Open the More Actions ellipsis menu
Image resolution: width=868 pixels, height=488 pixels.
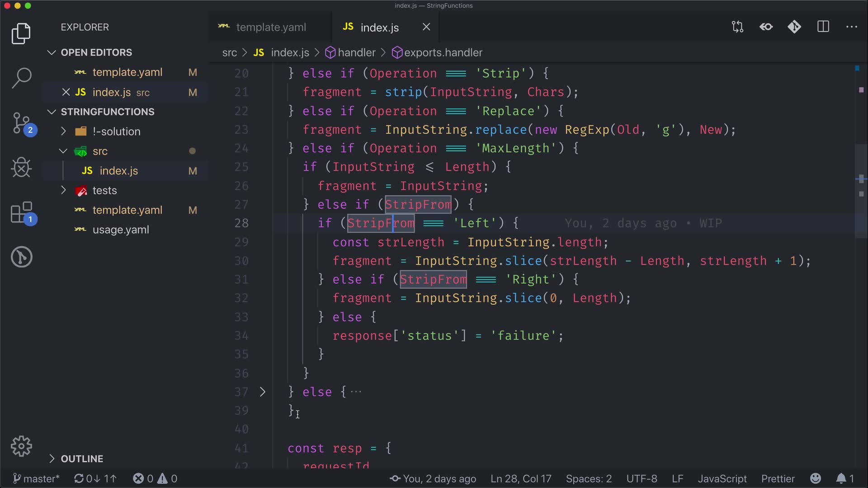[852, 27]
